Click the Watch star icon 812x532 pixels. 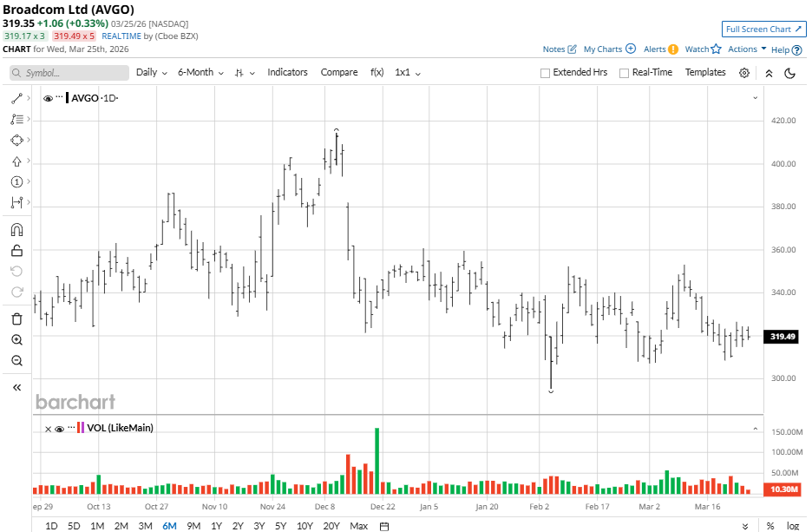tap(716, 49)
